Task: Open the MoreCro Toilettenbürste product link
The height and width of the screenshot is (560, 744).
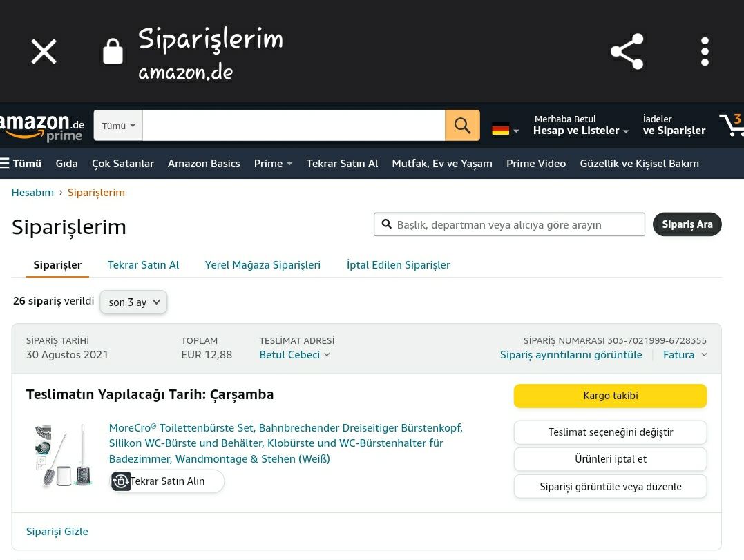Action: tap(285, 443)
